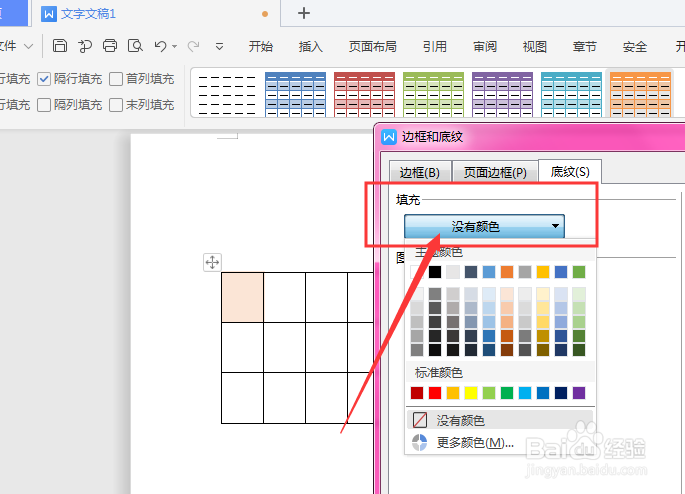
Task: Select the plain black table style thumbnail
Action: pos(227,94)
